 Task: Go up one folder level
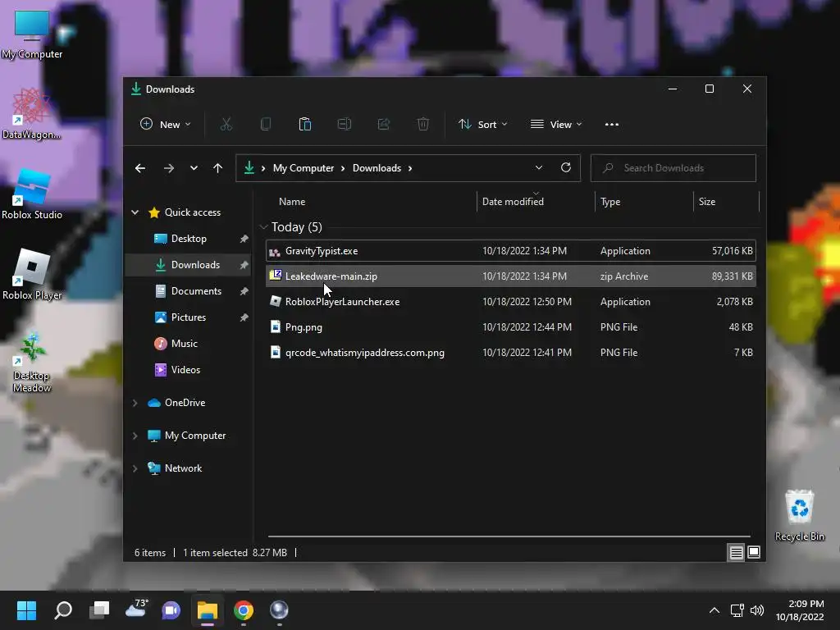point(217,168)
